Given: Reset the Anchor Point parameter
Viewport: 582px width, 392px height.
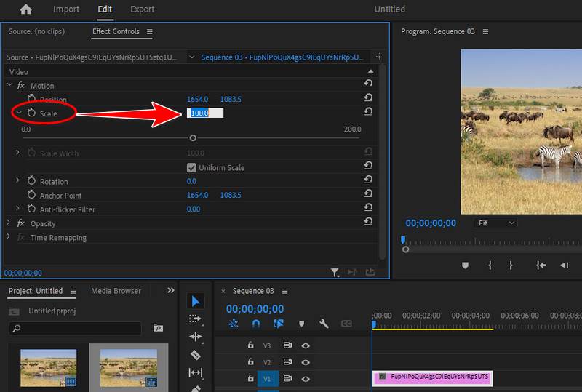Looking at the screenshot, I should point(368,193).
